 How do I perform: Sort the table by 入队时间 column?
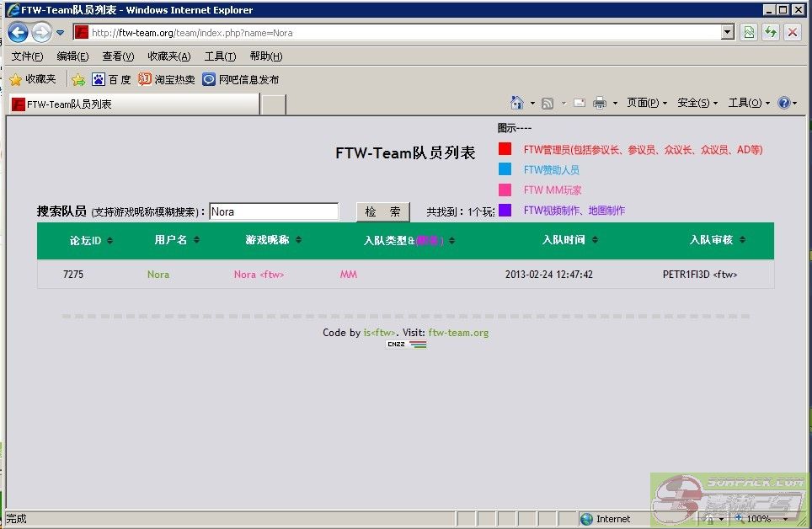[x=570, y=241]
